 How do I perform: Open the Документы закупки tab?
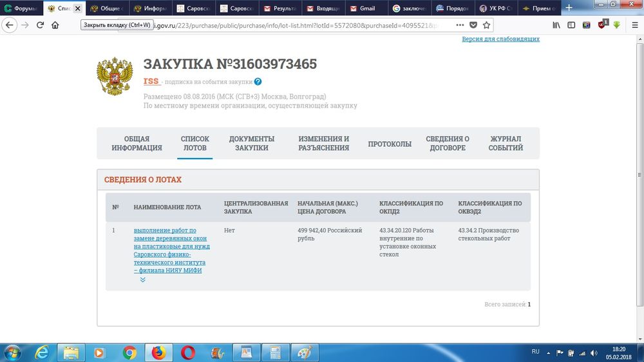(252, 143)
